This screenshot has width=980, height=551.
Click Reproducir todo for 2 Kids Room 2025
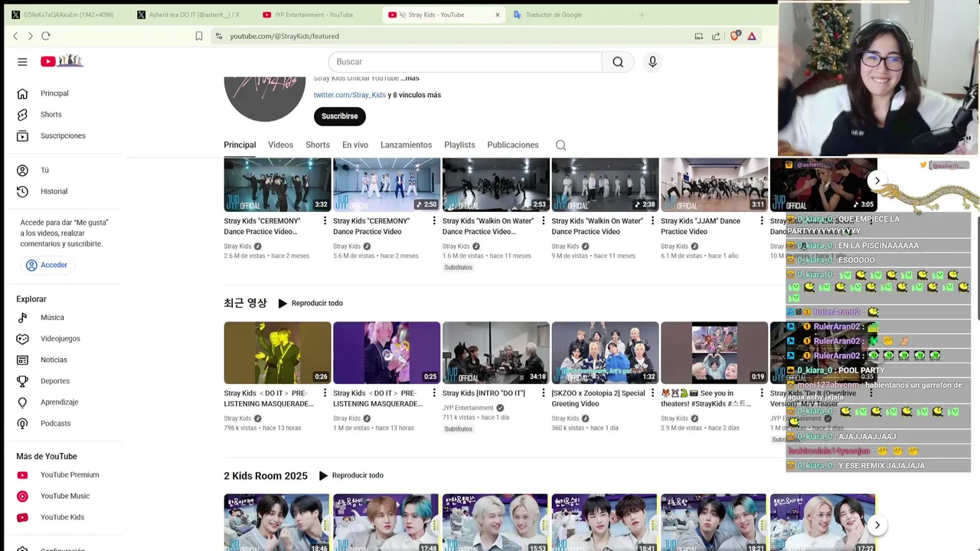click(x=351, y=476)
